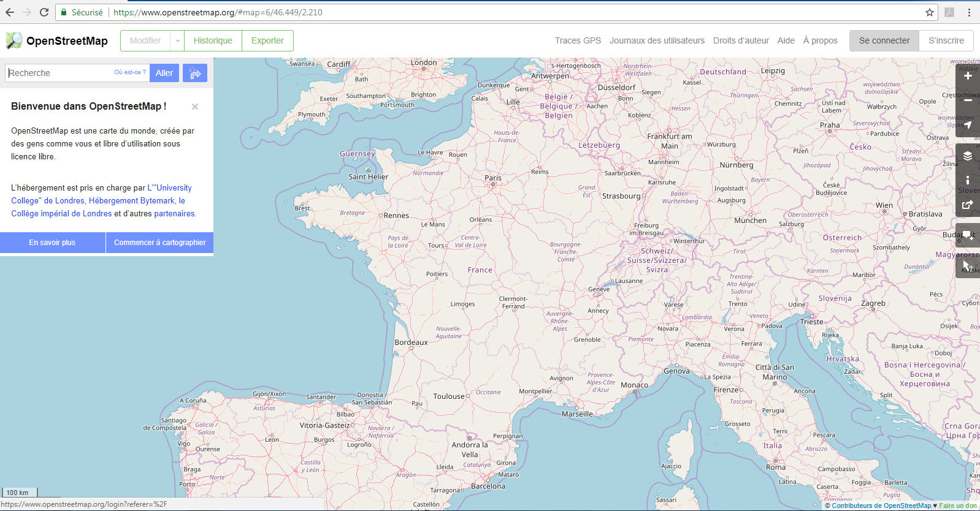The image size is (980, 511).
Task: Zoom in on the map
Action: (x=968, y=76)
